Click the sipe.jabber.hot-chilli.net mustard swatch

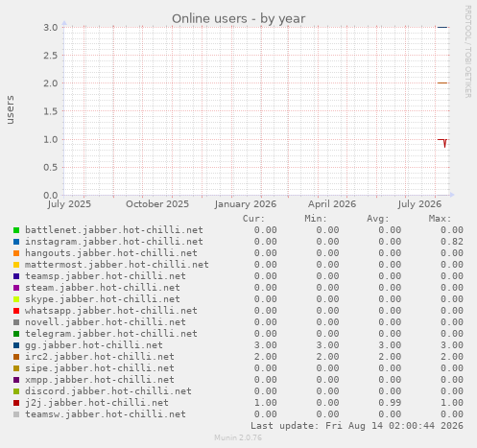pos(16,368)
